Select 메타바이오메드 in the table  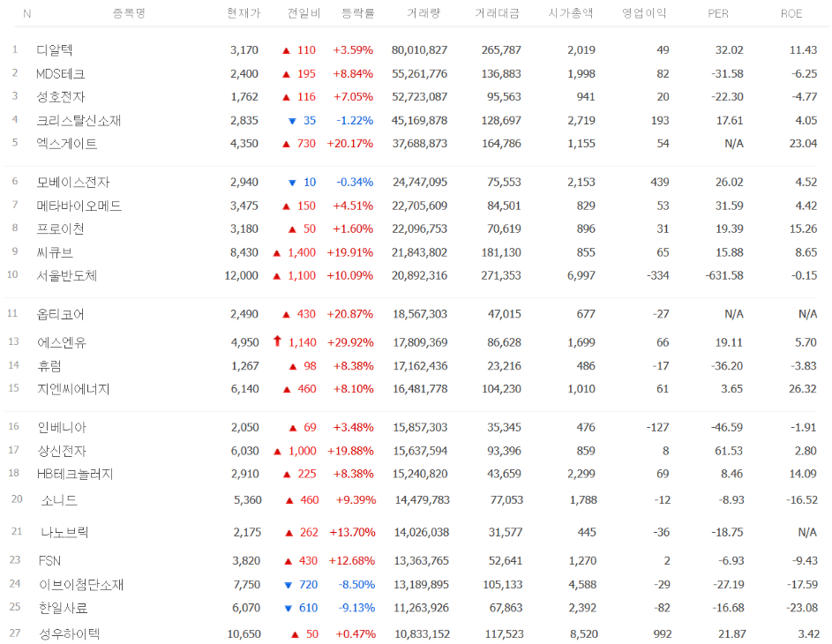79,206
